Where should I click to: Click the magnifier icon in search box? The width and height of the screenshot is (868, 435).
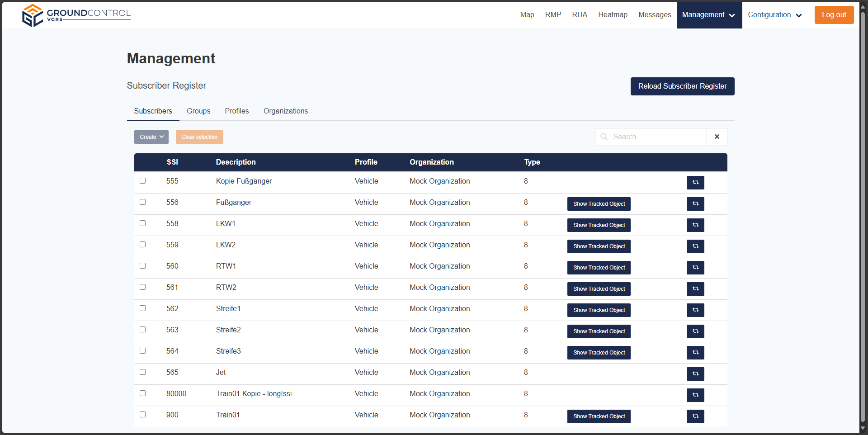(604, 137)
